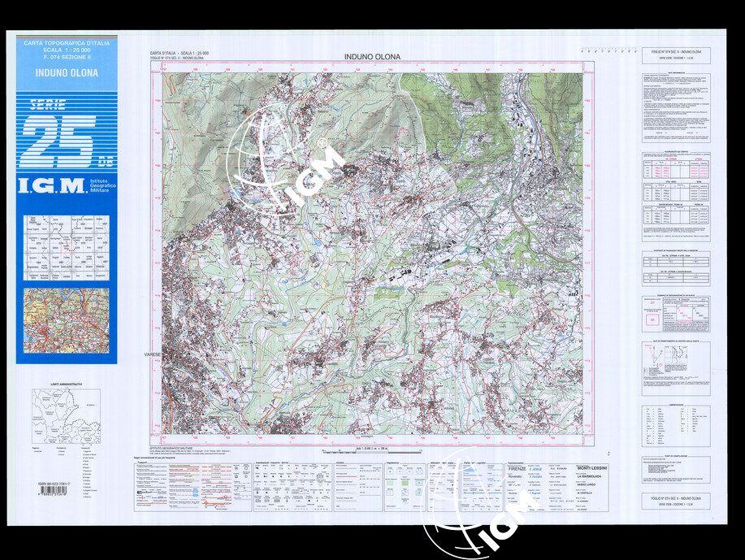Select the colored regional overview map thumbnail

[x=67, y=320]
